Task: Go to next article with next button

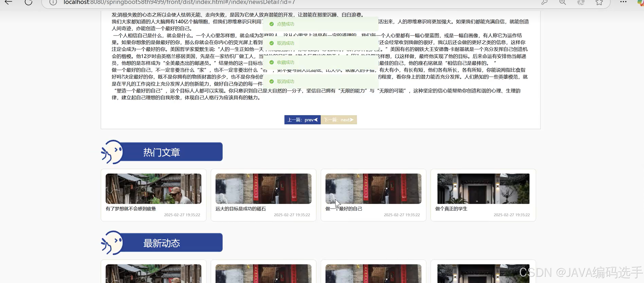Action: (339, 120)
